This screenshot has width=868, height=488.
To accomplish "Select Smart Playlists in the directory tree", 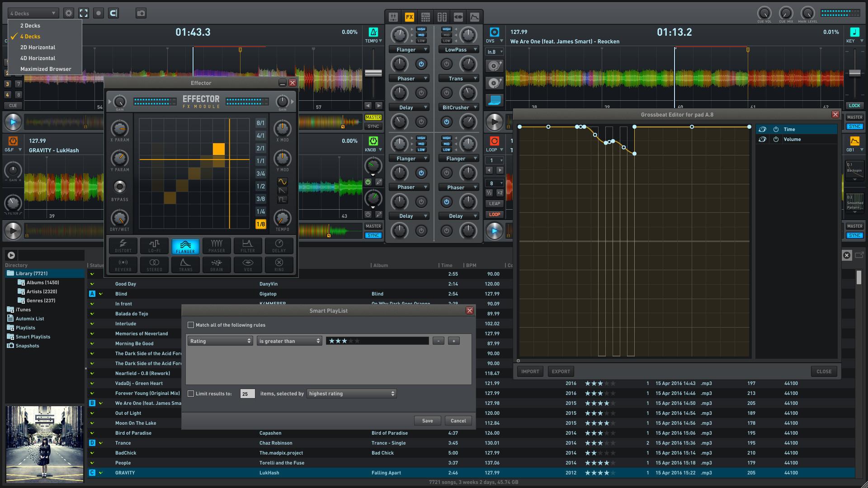I will pos(33,337).
